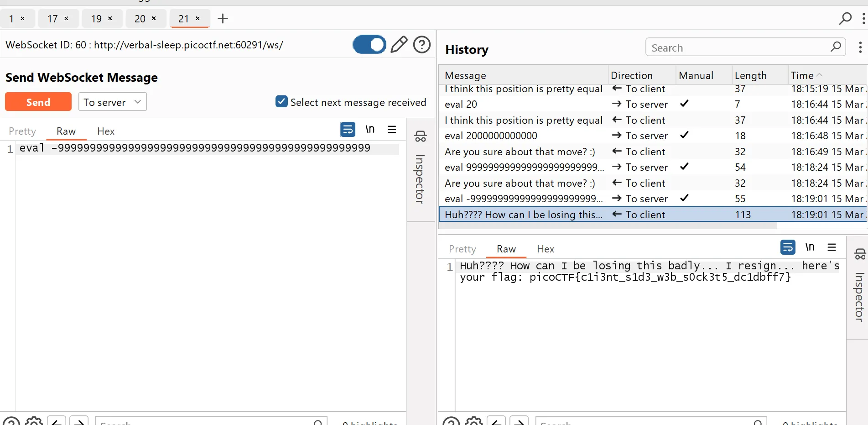868x425 pixels.
Task: Open left editor hamburger options menu
Action: point(391,130)
